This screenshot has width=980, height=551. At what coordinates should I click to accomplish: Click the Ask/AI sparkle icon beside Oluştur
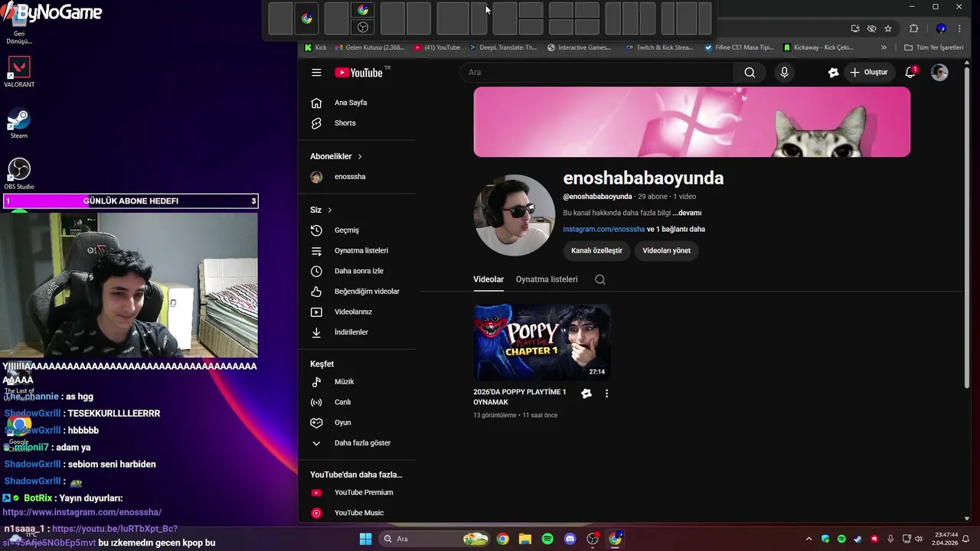tap(833, 73)
